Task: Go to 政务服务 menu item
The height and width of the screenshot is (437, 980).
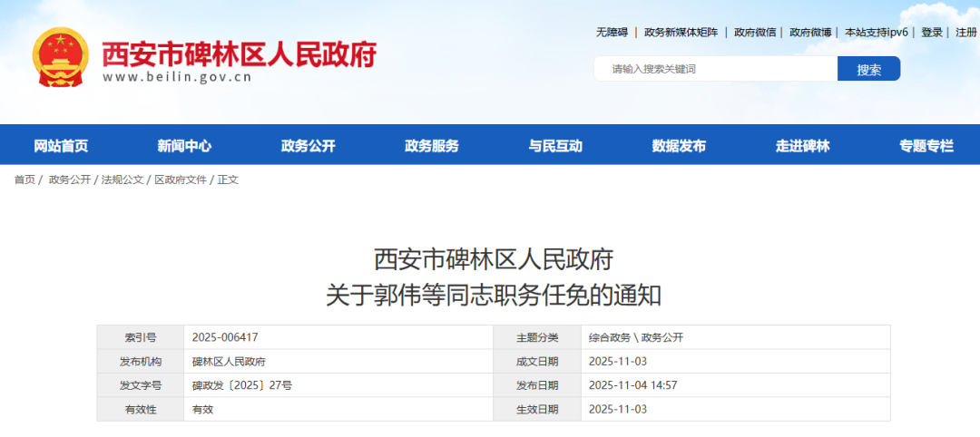Action: [432, 145]
